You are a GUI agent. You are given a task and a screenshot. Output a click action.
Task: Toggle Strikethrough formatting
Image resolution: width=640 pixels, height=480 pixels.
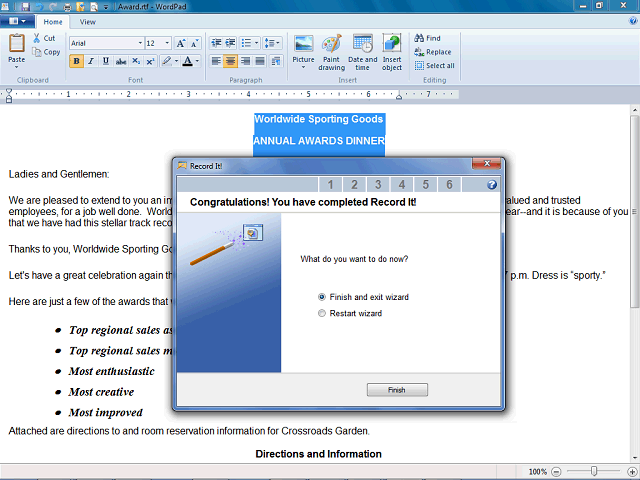(121, 61)
